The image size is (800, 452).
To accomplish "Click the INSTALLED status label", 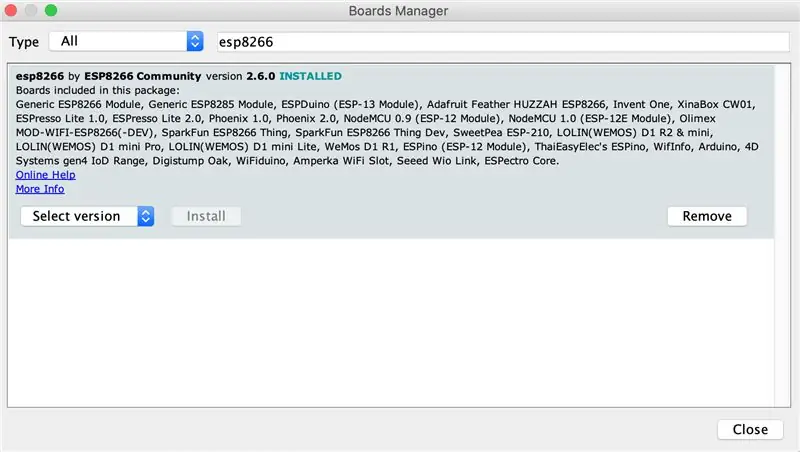I will 311,77.
